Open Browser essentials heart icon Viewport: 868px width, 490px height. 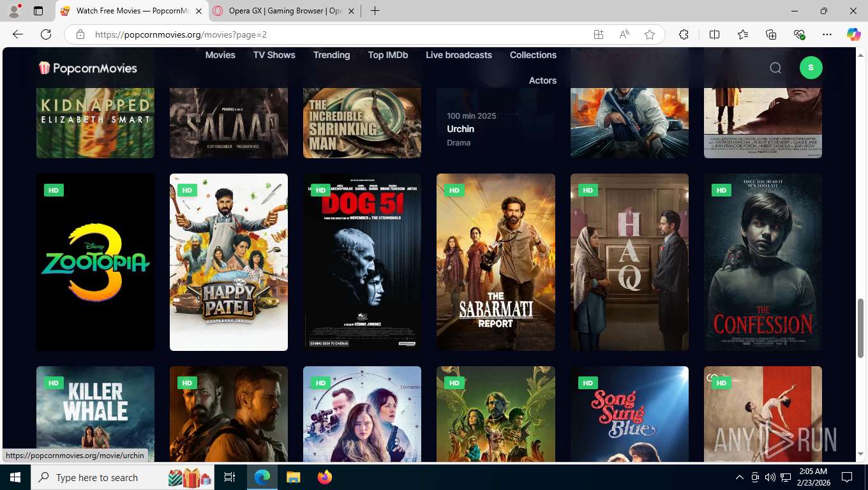point(799,34)
